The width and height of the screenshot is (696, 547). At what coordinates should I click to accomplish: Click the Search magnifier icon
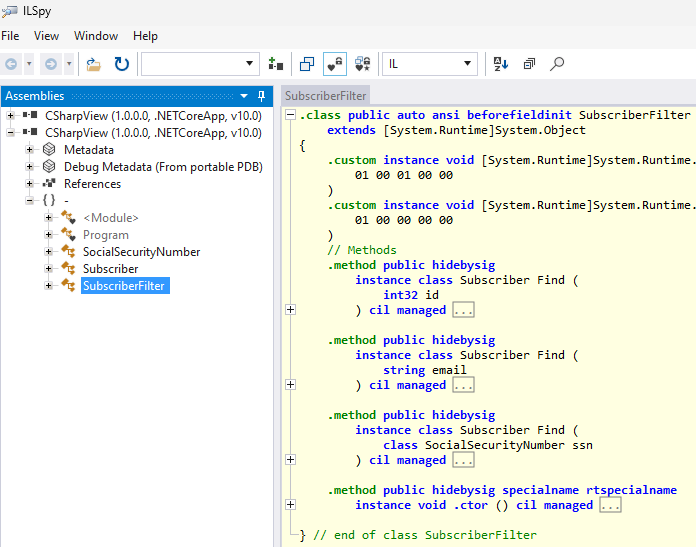(x=557, y=64)
